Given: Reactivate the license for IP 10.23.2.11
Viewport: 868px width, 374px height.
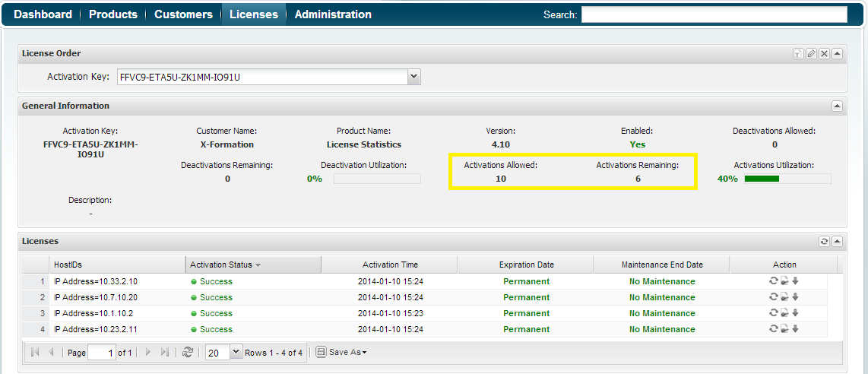Looking at the screenshot, I should pyautogui.click(x=774, y=329).
